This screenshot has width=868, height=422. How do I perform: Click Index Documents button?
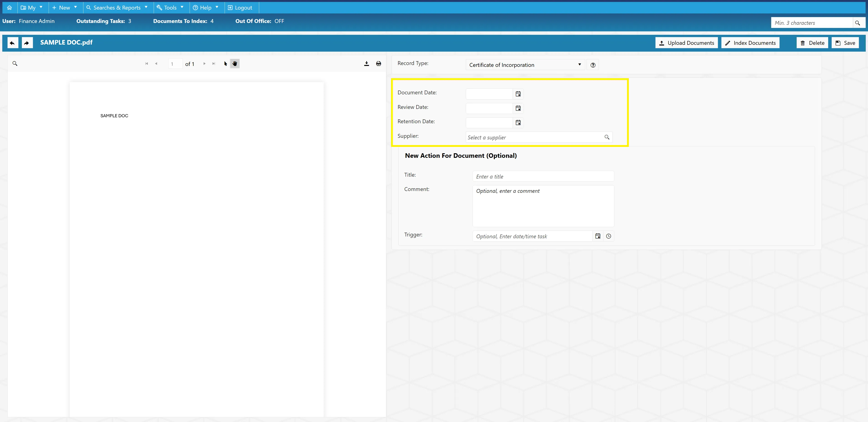point(750,43)
